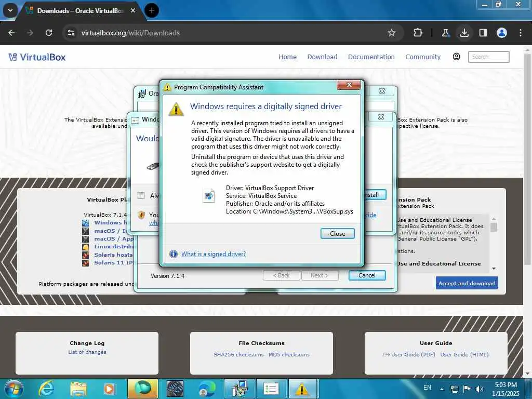Open the volume speaker tray icon
Image resolution: width=532 pixels, height=399 pixels.
[479, 389]
